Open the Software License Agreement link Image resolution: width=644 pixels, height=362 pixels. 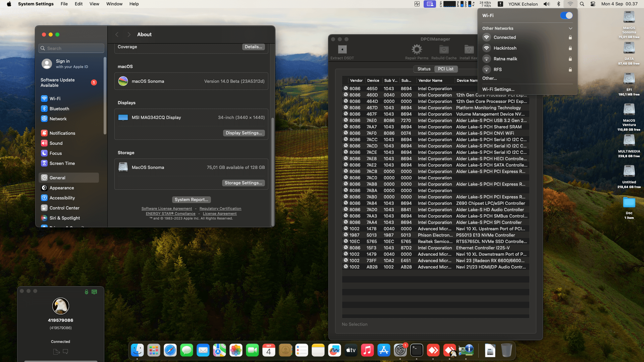pos(167,208)
